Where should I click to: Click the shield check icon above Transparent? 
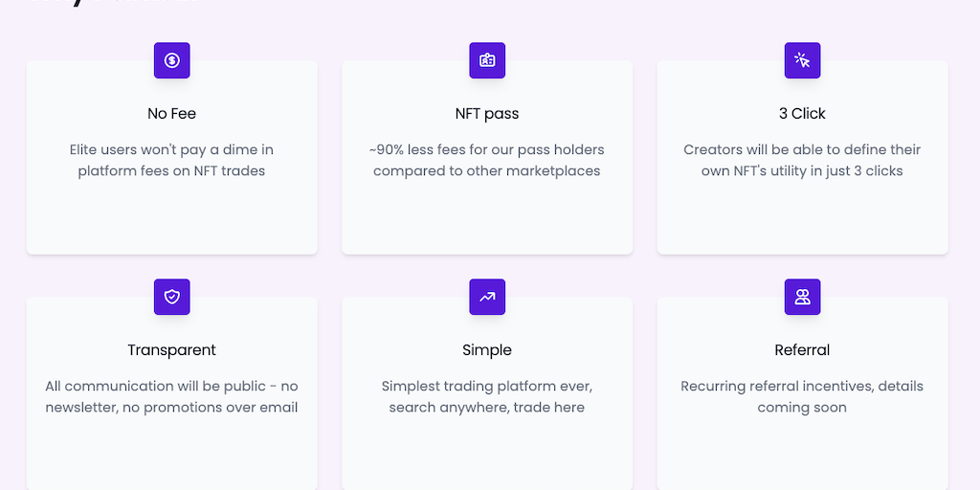point(172,297)
